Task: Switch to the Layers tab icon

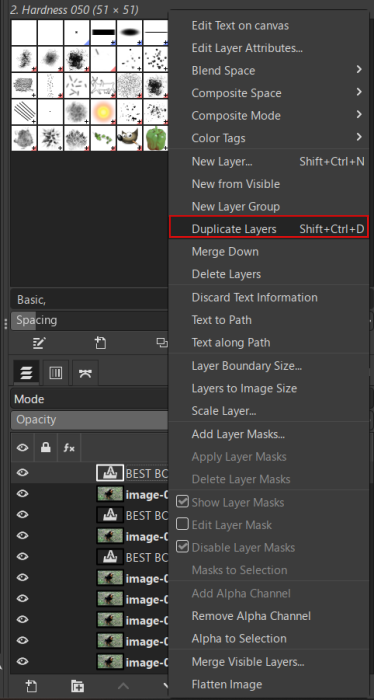Action: (26, 373)
